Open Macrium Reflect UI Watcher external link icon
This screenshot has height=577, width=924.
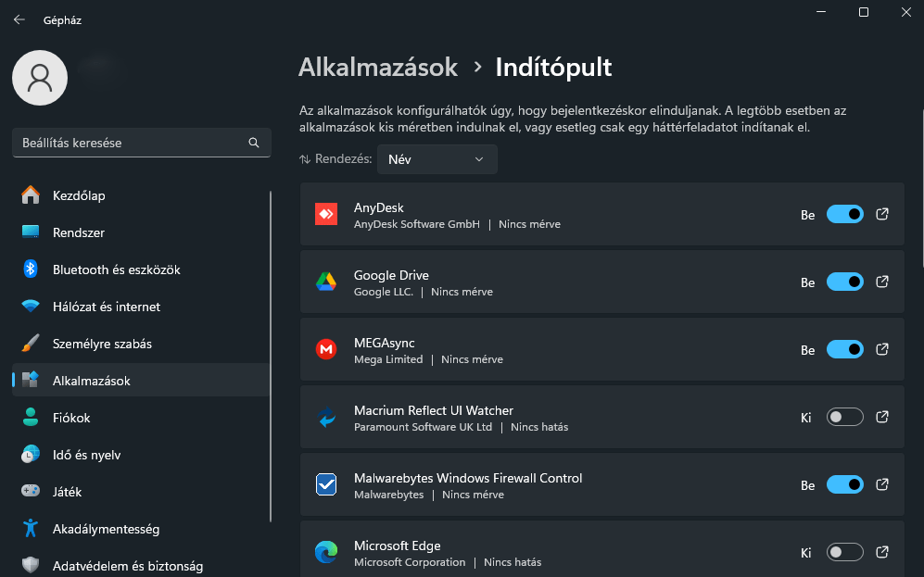click(881, 417)
